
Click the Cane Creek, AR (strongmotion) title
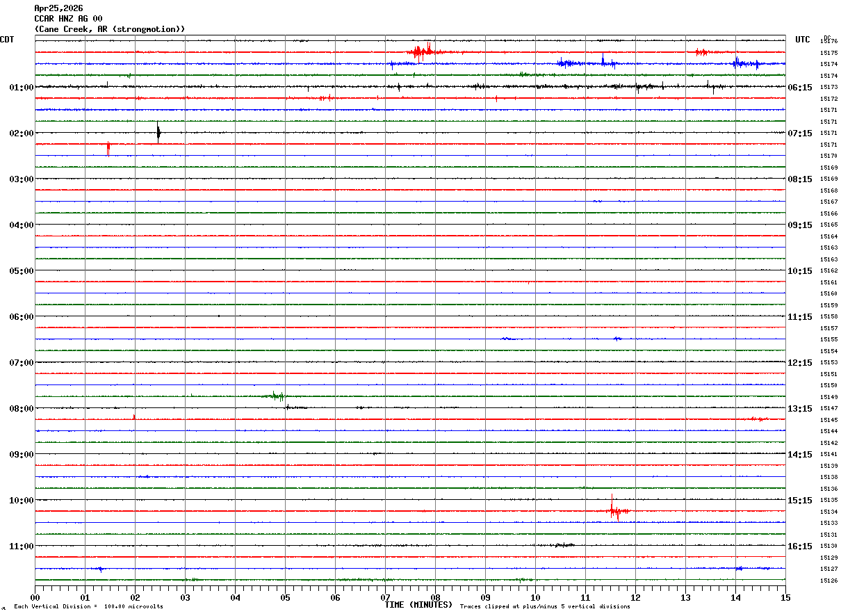[110, 29]
